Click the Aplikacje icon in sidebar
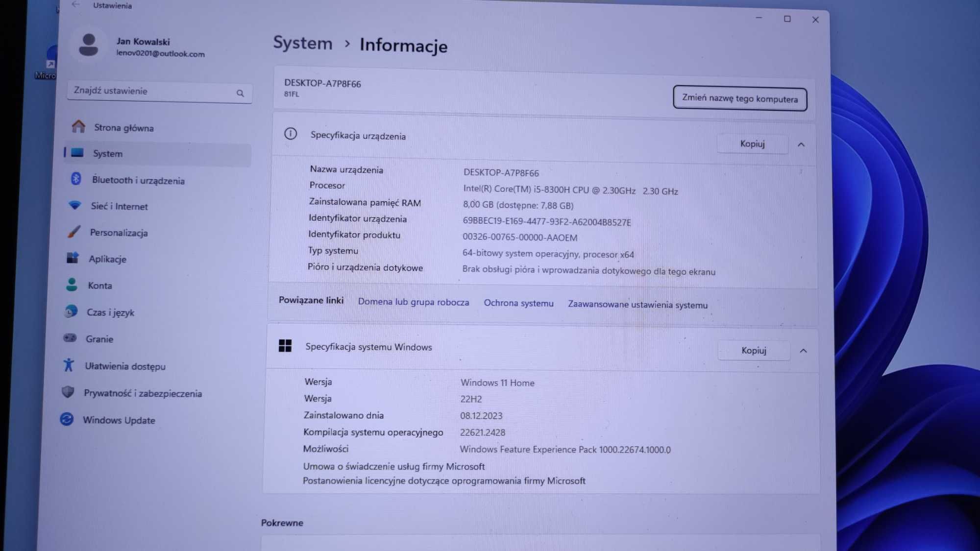The image size is (980, 551). tap(73, 258)
